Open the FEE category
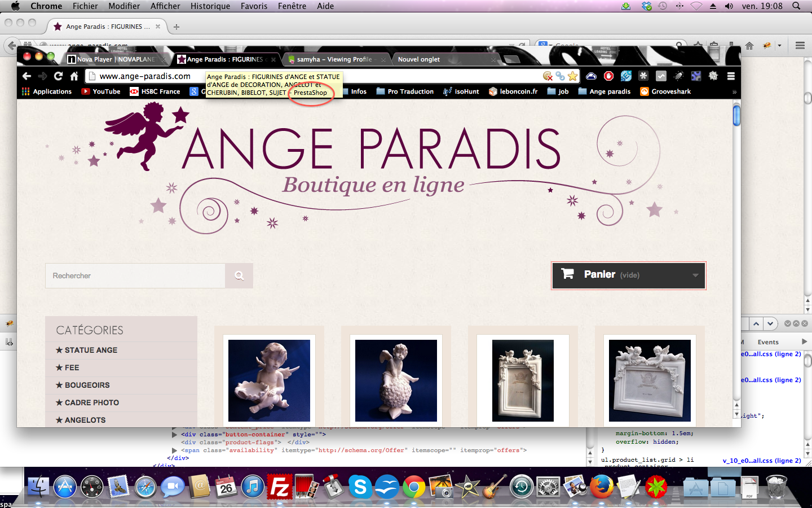This screenshot has width=812, height=508. [x=72, y=367]
